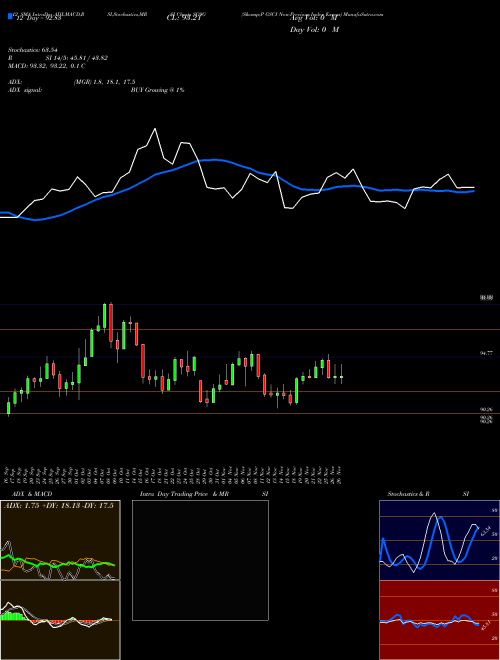Image resolution: width=500 pixels, height=660 pixels.
Task: Click the 'ADX & MACD' panel title
Action: point(32,494)
